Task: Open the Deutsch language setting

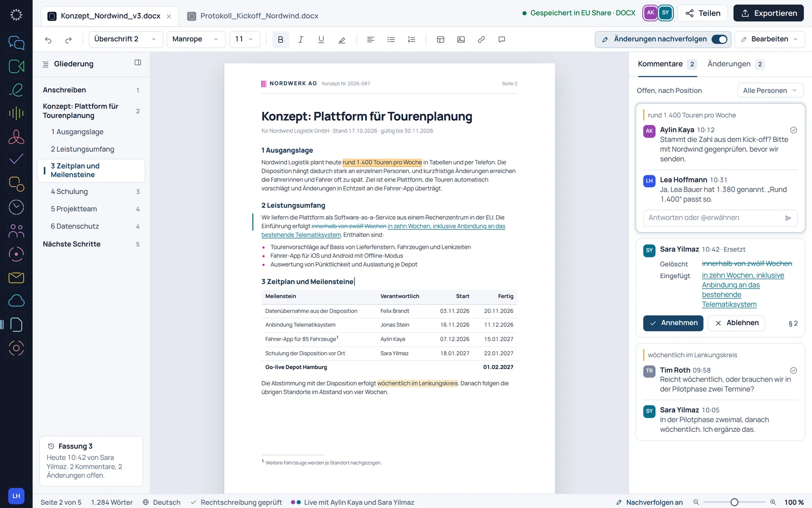Action: (x=162, y=502)
